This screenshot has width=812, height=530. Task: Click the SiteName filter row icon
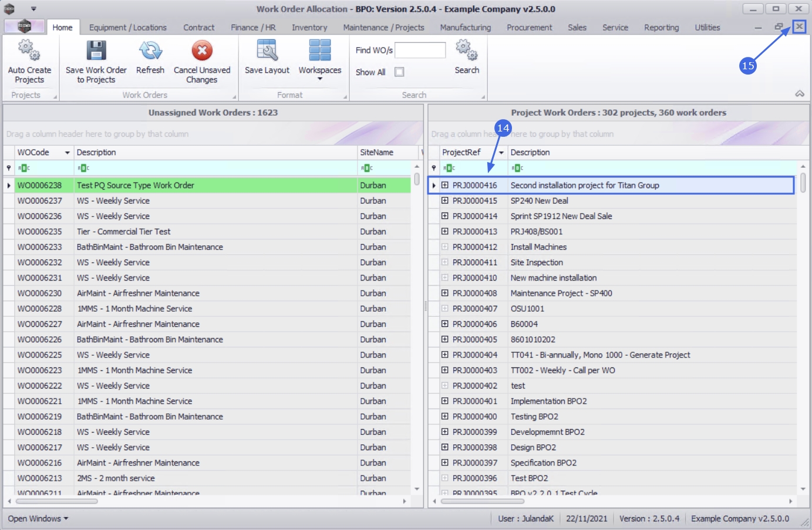(x=367, y=168)
